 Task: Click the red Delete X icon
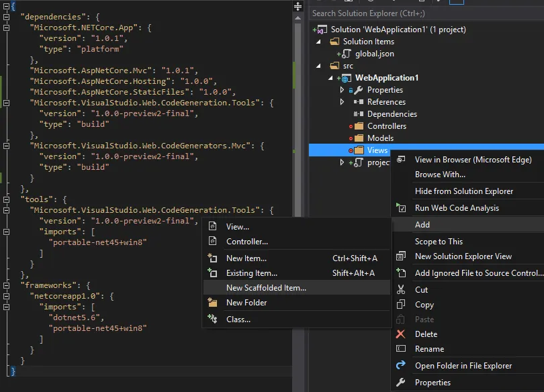(400, 334)
